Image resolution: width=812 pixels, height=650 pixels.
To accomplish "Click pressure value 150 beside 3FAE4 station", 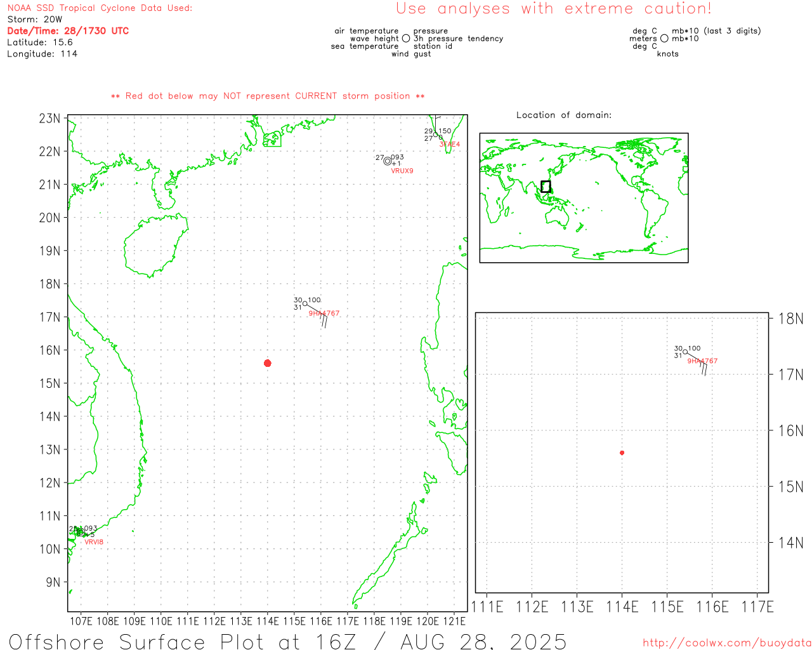I will pos(445,131).
